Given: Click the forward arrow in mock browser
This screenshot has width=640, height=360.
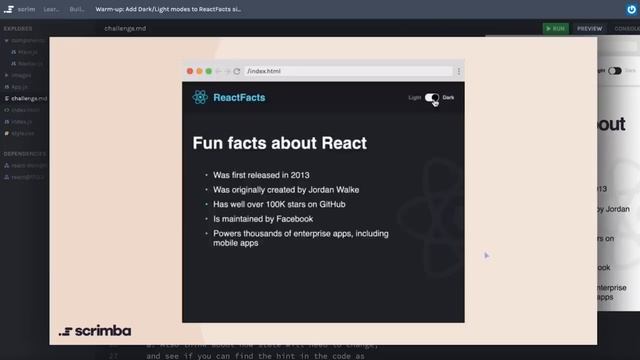Looking at the screenshot, I should pos(227,71).
